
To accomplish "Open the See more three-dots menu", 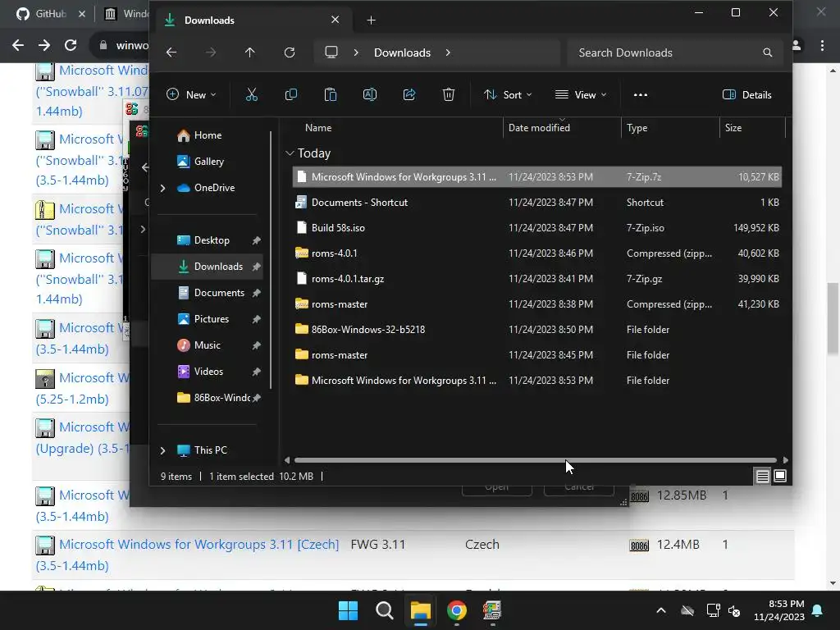I will click(640, 95).
